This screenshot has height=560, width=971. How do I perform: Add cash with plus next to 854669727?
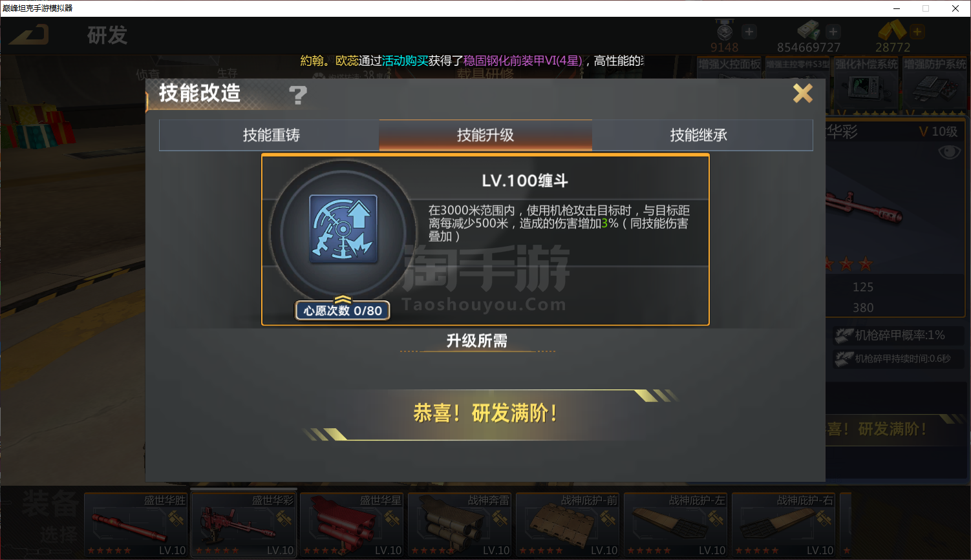833,32
